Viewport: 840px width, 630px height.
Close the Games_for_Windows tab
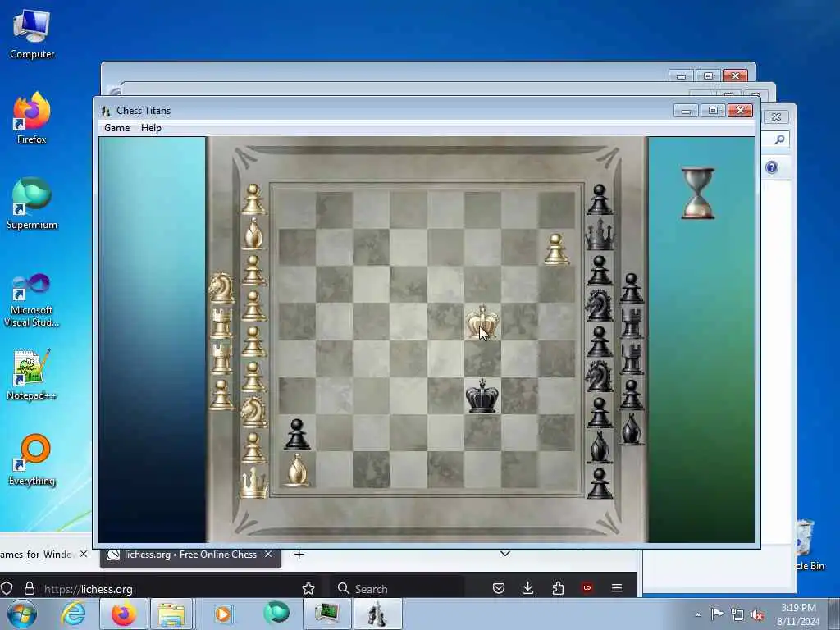pos(84,554)
